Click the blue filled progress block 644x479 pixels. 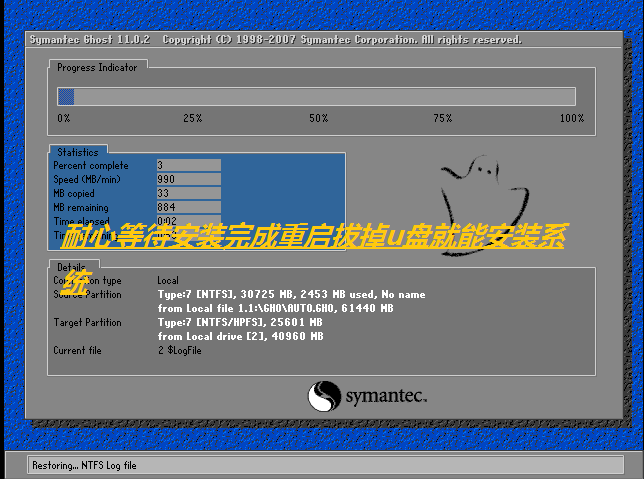tap(67, 97)
